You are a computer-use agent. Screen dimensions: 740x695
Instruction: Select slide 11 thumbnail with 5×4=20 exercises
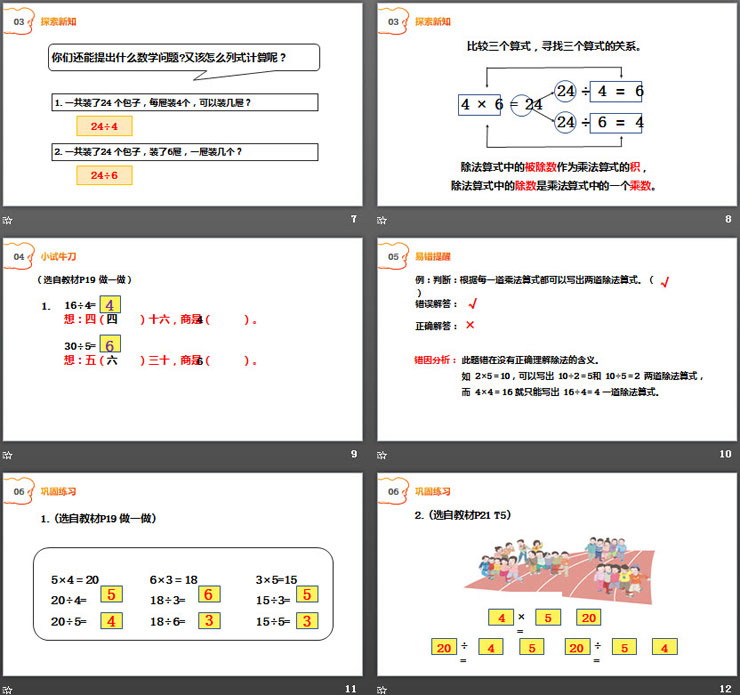point(183,574)
